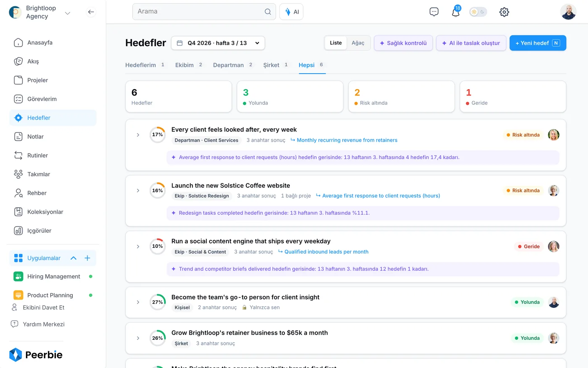Collapse sidebar with the back arrow
The width and height of the screenshot is (588, 368).
pyautogui.click(x=91, y=12)
